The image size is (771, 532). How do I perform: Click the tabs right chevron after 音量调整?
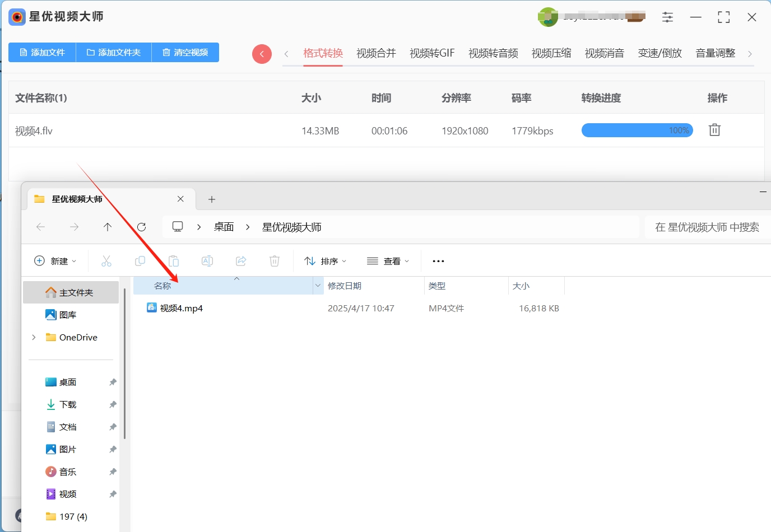coord(750,54)
